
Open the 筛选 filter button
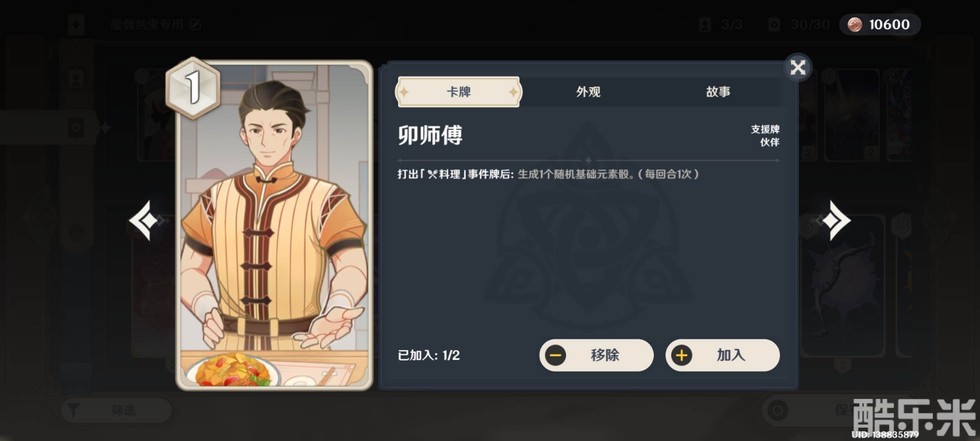point(116,410)
